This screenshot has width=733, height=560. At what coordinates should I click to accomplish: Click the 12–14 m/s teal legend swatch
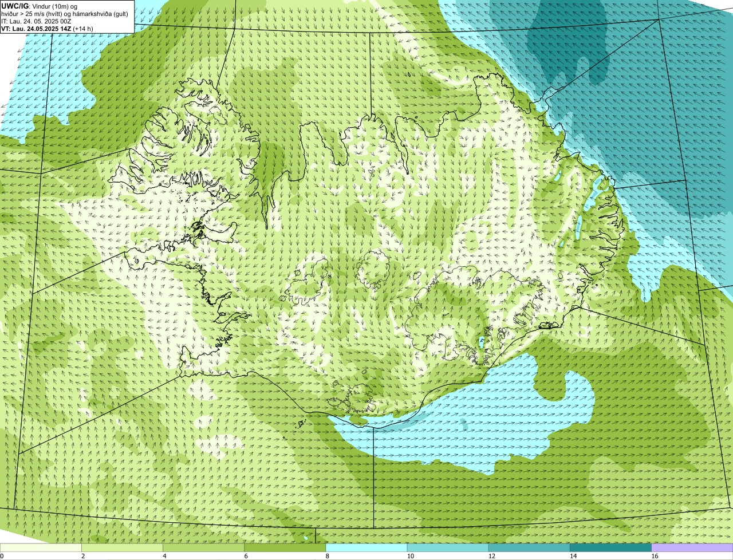(530, 547)
